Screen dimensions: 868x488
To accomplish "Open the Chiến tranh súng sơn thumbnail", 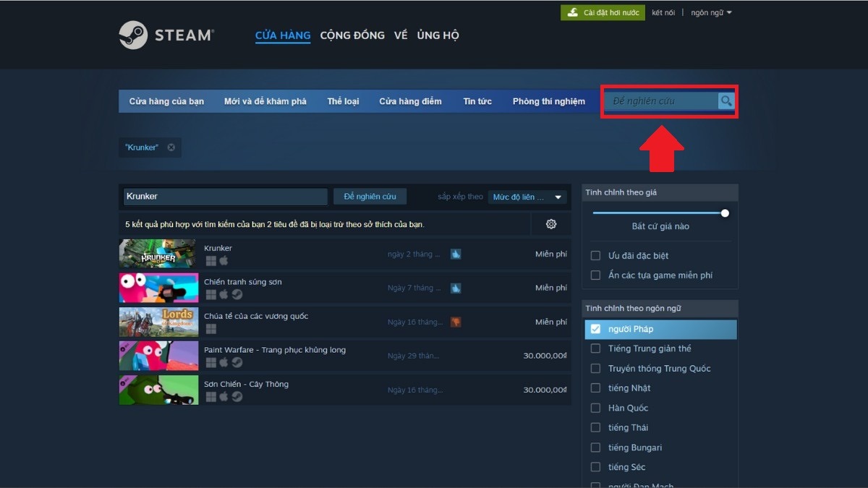I will (158, 288).
